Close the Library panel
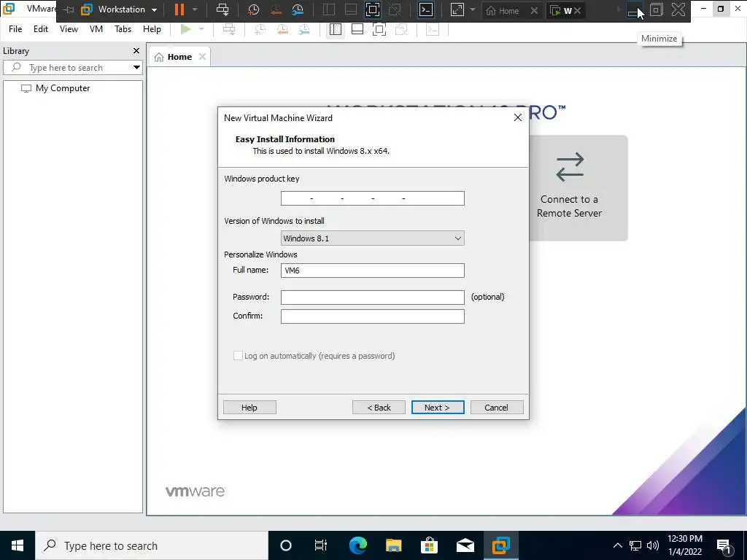 point(136,50)
